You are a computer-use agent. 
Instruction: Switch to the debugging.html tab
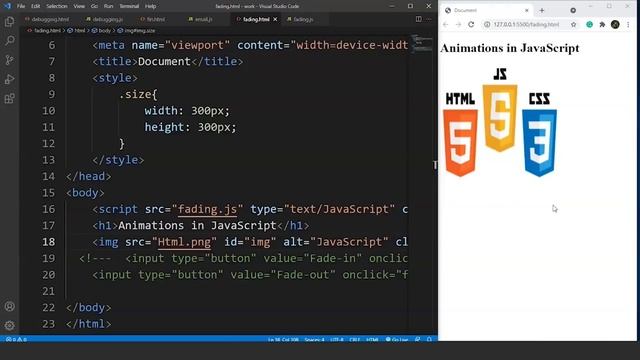coord(50,19)
